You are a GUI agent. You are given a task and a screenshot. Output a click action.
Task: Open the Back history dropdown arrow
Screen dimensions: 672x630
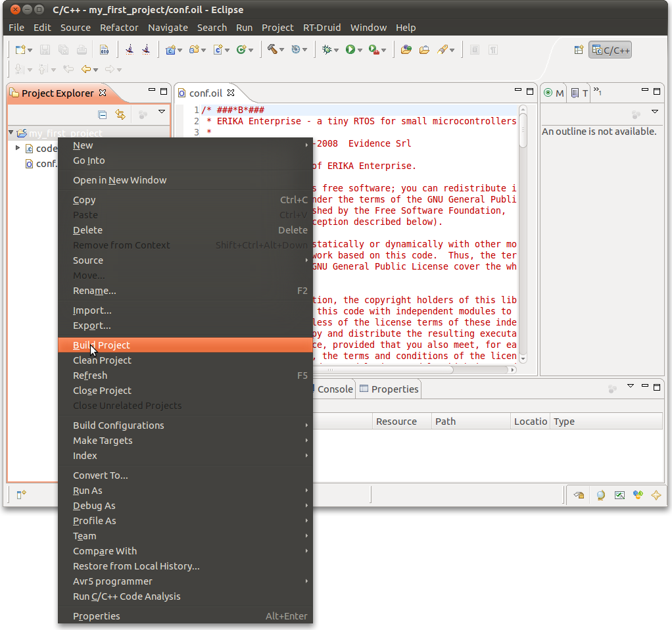pos(95,70)
